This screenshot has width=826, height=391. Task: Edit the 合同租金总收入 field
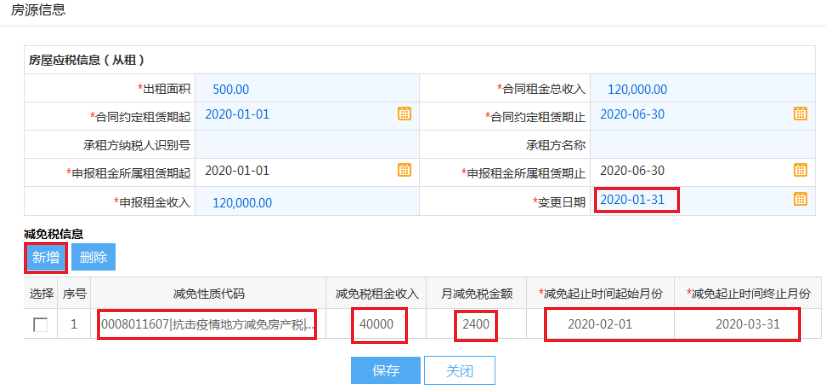coord(703,89)
